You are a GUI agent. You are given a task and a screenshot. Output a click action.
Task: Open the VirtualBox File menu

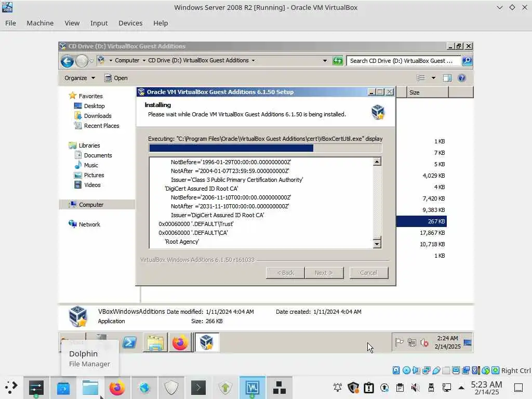tap(10, 23)
